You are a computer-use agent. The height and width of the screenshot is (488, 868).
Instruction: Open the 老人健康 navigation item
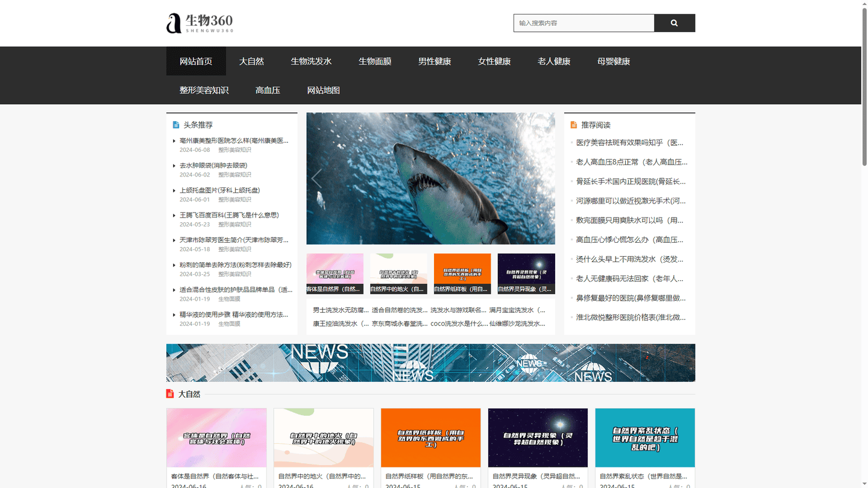[x=554, y=61]
